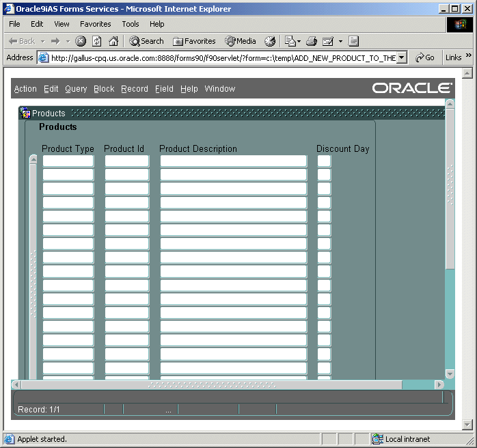This screenshot has width=477, height=448.
Task: Click the first Product Description field
Action: pyautogui.click(x=233, y=161)
